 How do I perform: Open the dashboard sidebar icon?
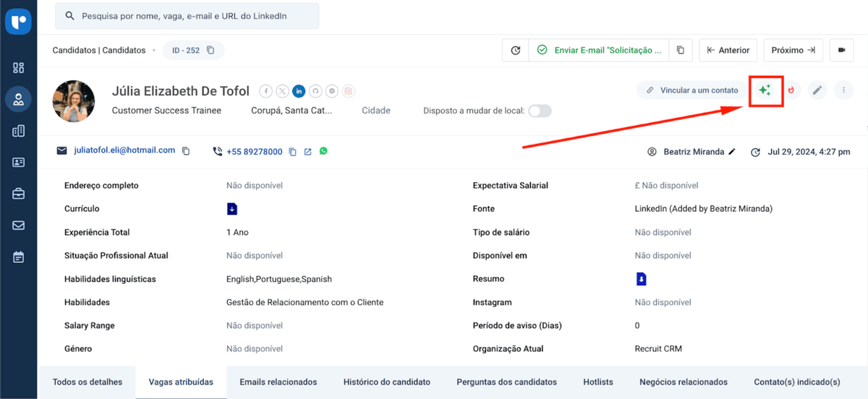pyautogui.click(x=19, y=68)
